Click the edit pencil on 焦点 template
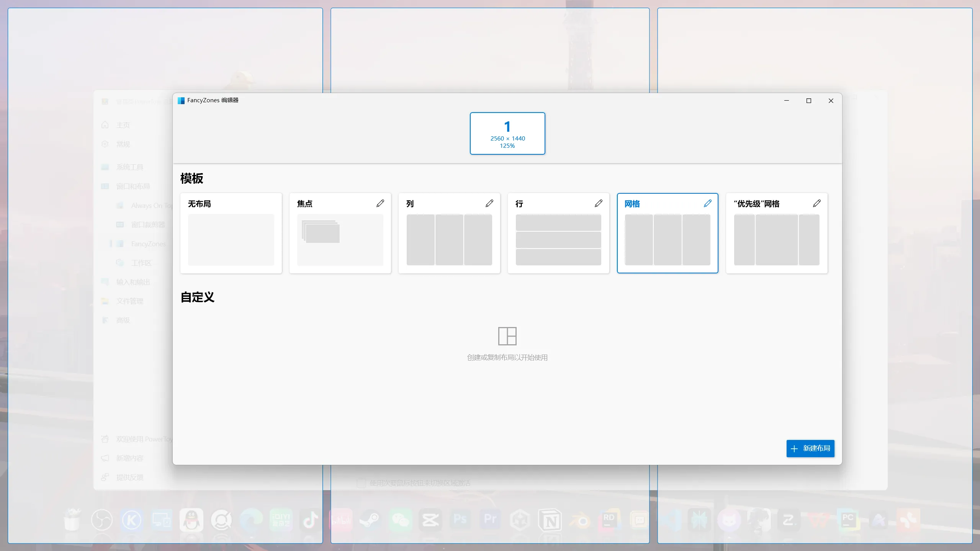The height and width of the screenshot is (551, 980). (380, 203)
